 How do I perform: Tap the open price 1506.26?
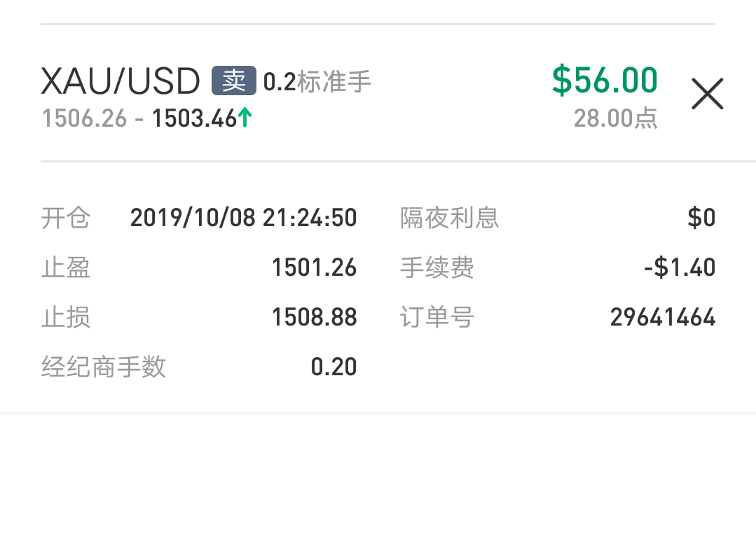(x=84, y=118)
